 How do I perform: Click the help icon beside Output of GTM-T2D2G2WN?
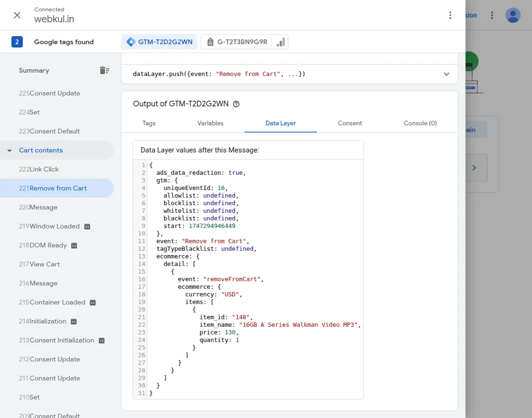click(236, 104)
